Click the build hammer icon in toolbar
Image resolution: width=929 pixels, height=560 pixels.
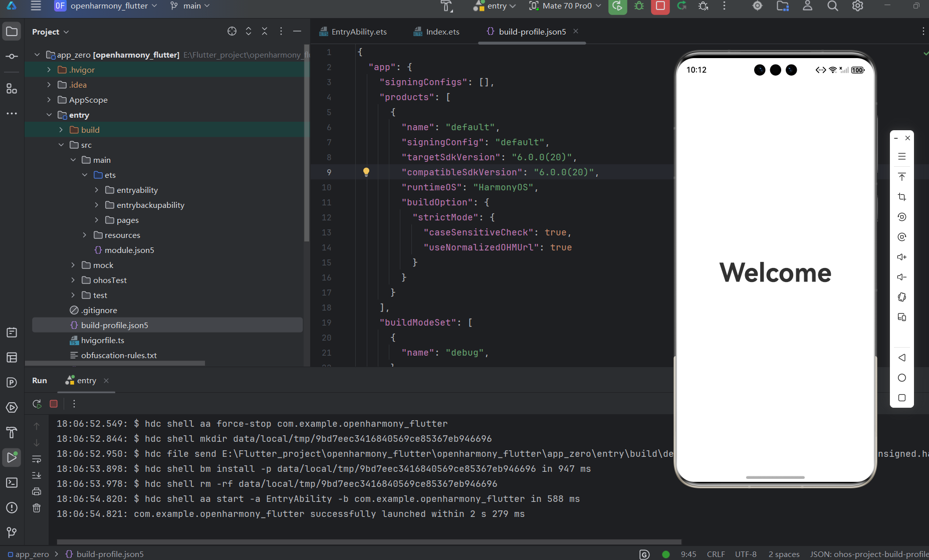coord(446,6)
